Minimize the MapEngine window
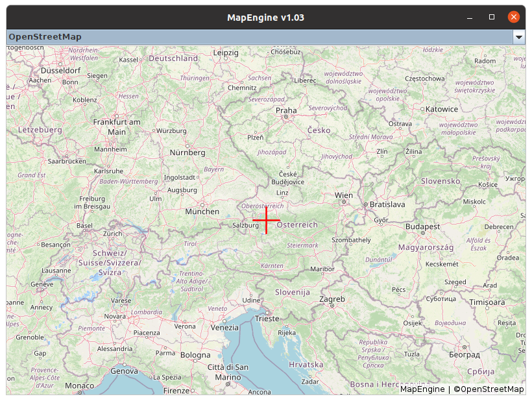 [x=470, y=17]
